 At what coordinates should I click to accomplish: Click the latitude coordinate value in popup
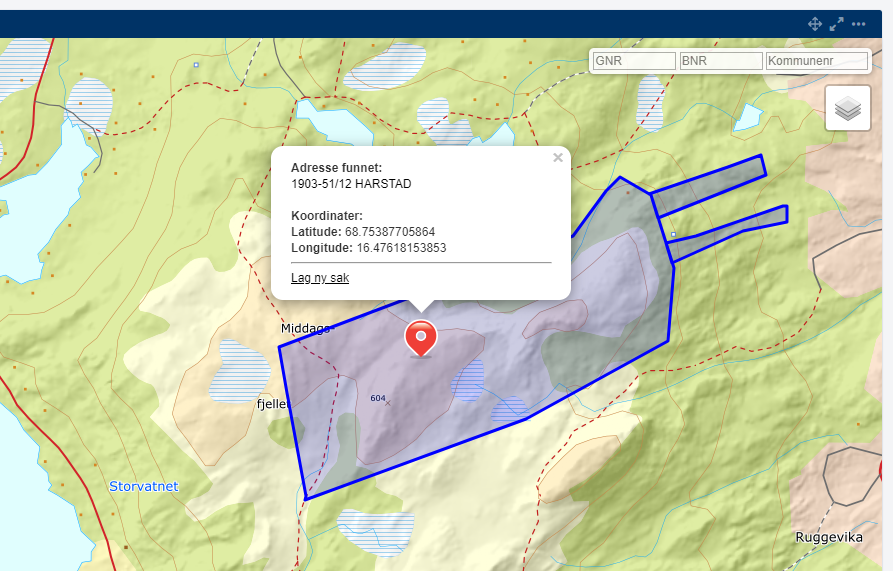point(390,232)
